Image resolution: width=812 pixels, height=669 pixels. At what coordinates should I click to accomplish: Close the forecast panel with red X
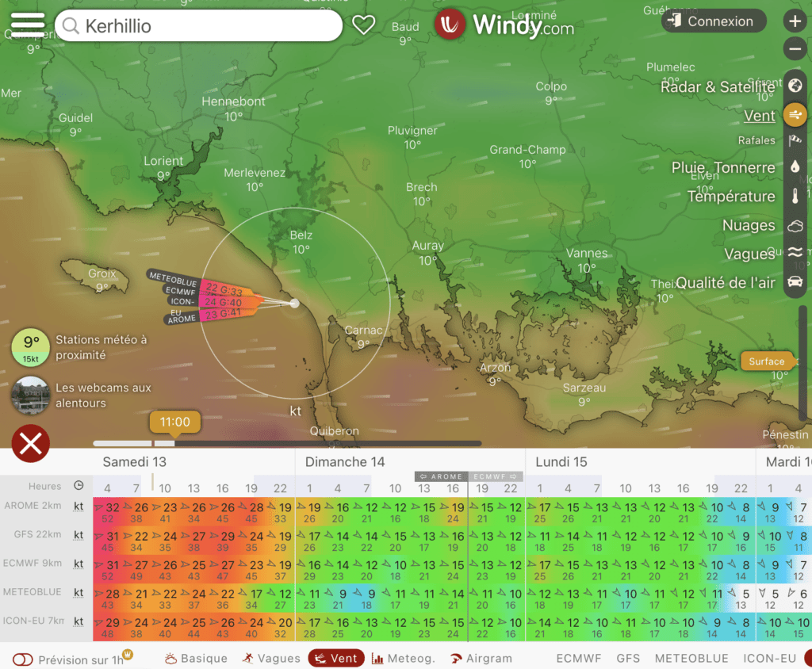pos(31,444)
